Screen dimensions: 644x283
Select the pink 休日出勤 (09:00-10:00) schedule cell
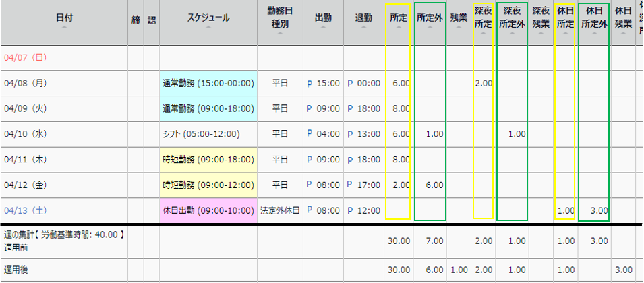208,211
